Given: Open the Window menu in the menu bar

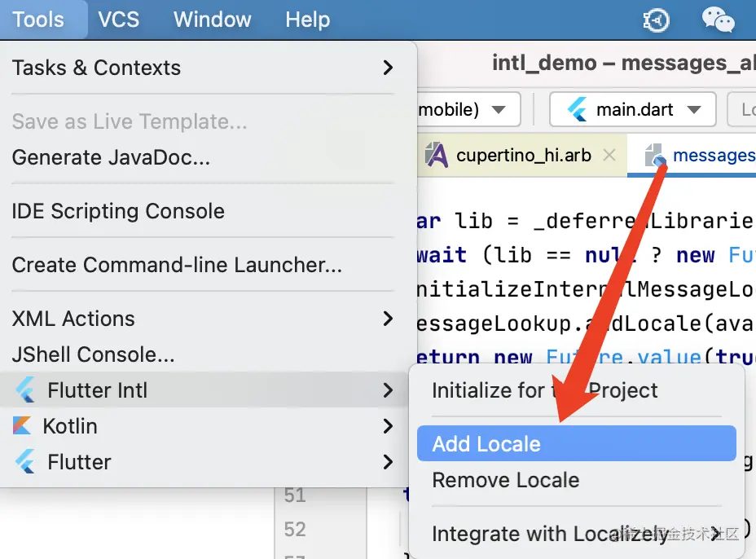Looking at the screenshot, I should click(213, 20).
